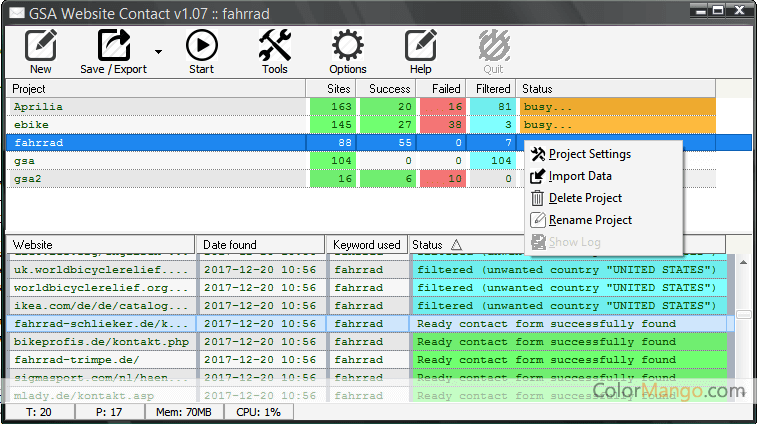Image resolution: width=757 pixels, height=424 pixels.
Task: Click gsa's Filtered count 104
Action: pyautogui.click(x=492, y=160)
